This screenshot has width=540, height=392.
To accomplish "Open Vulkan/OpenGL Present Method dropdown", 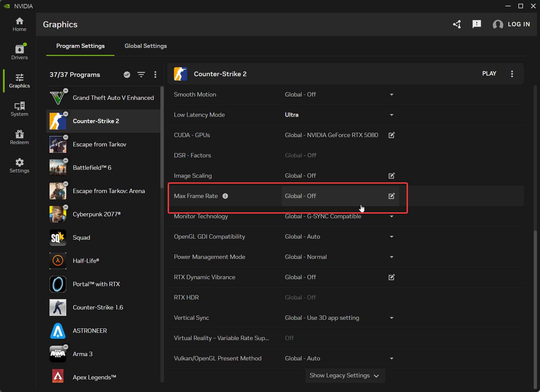I will pos(392,358).
